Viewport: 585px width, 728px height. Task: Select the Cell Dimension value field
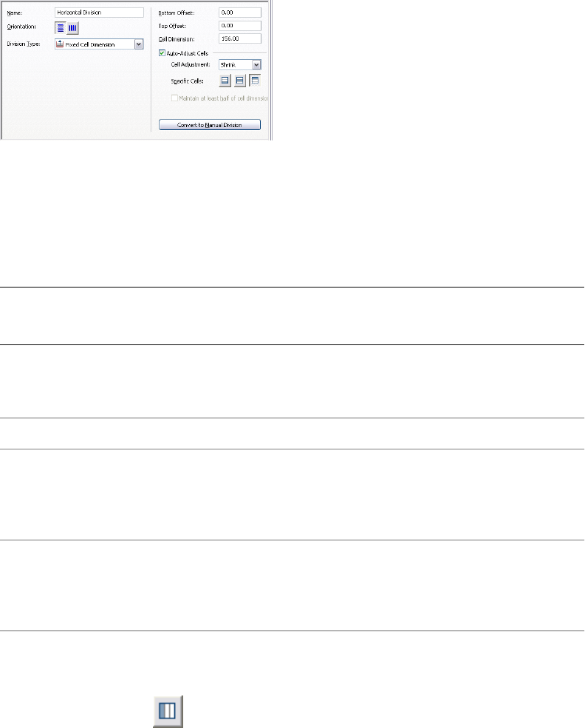point(240,38)
